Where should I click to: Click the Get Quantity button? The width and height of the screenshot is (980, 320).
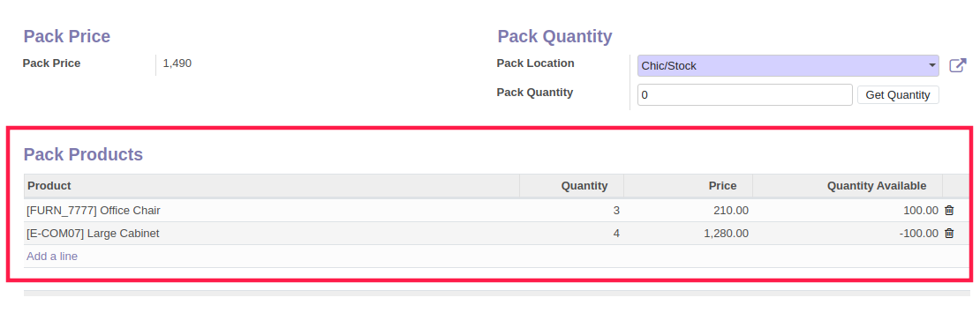[x=898, y=95]
